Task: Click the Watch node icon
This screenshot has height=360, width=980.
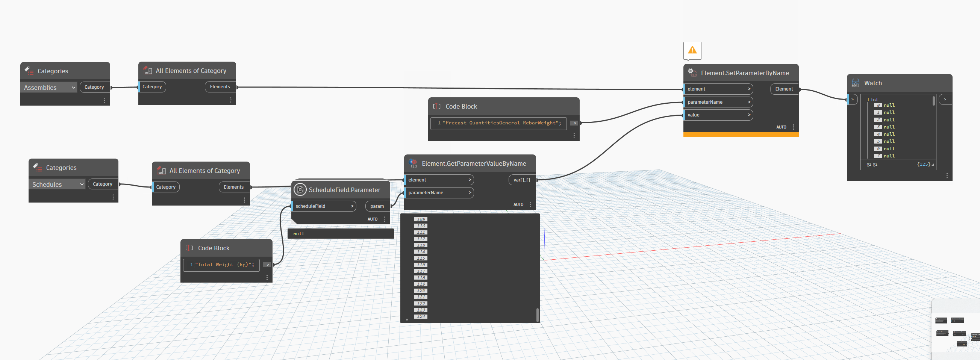Action: click(x=856, y=83)
